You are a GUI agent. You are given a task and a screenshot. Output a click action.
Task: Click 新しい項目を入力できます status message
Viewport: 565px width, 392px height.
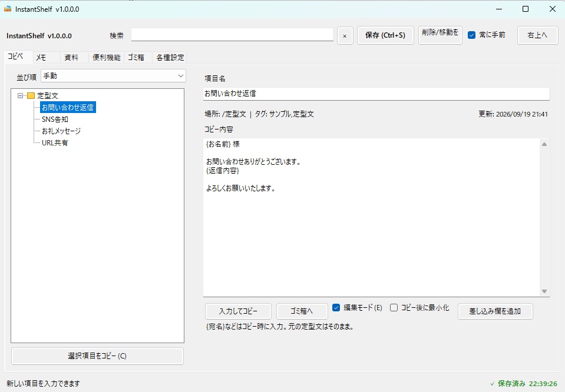tap(43, 384)
